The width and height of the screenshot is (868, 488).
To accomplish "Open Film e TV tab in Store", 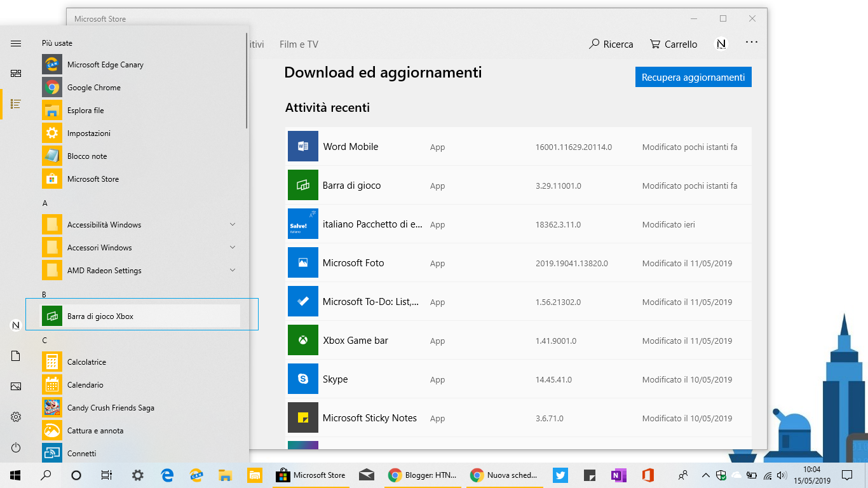I will pos(299,44).
